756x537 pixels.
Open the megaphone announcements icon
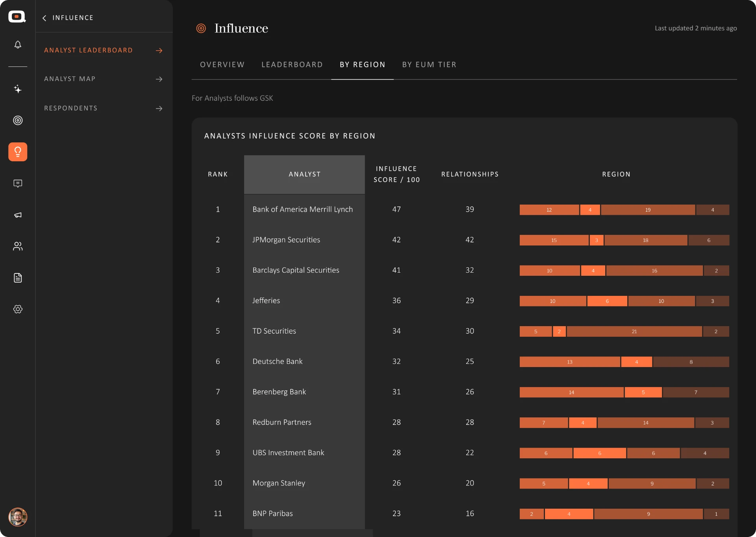(18, 215)
